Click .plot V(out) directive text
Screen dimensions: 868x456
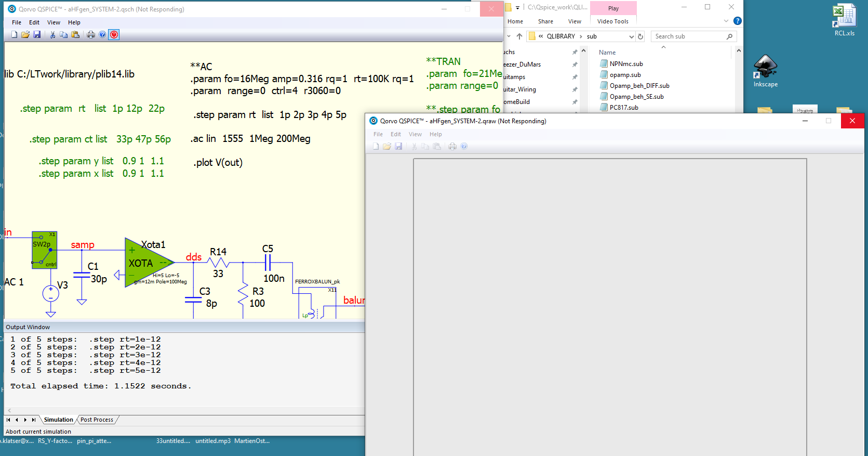coord(218,163)
